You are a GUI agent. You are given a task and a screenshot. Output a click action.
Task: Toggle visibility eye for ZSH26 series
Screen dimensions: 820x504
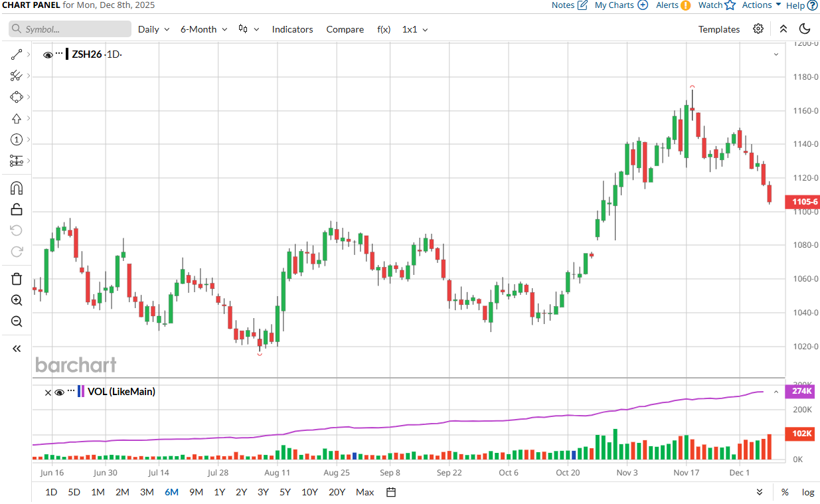[48, 54]
